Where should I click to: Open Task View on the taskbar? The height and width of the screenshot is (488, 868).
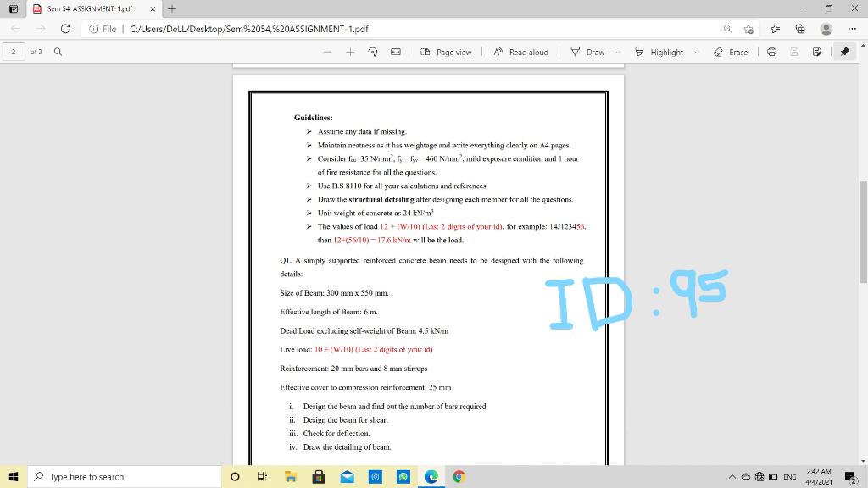click(263, 476)
